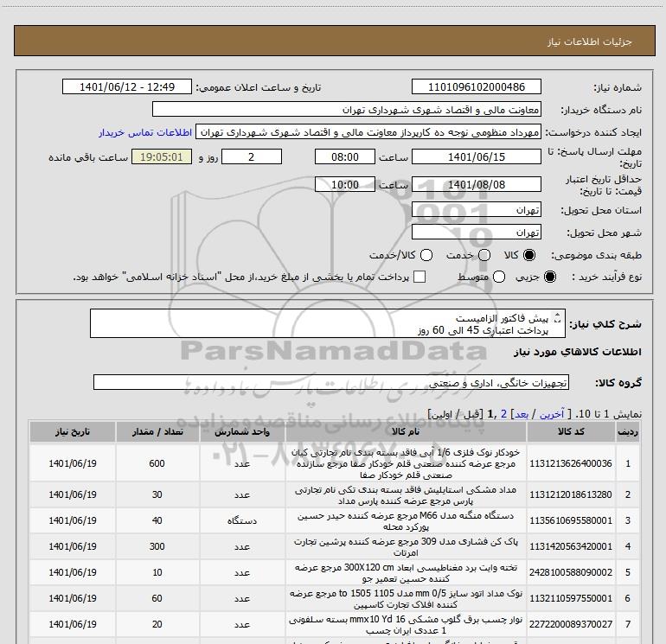This screenshot has width=666, height=644.
Task: Click the نوک مداد اتود item name
Action: point(406,598)
